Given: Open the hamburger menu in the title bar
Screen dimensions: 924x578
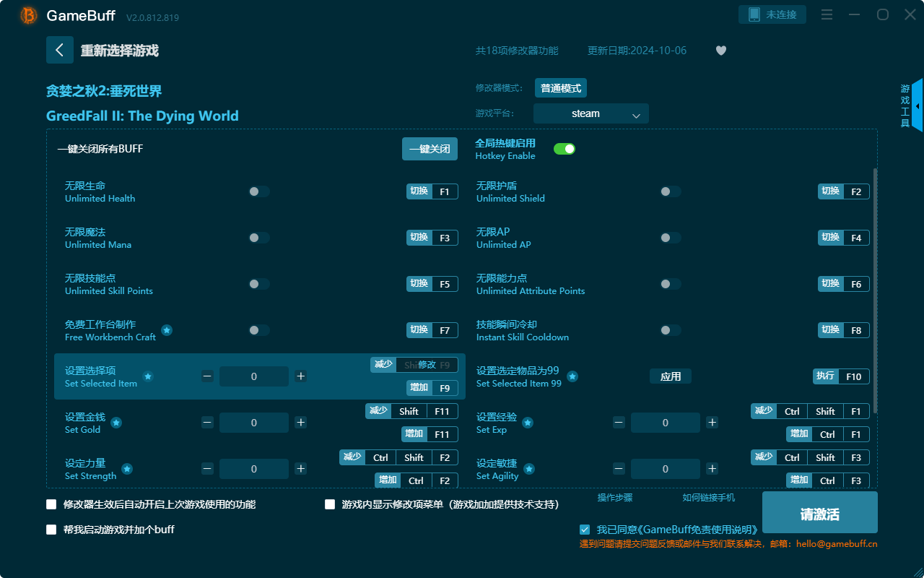Looking at the screenshot, I should pyautogui.click(x=826, y=14).
